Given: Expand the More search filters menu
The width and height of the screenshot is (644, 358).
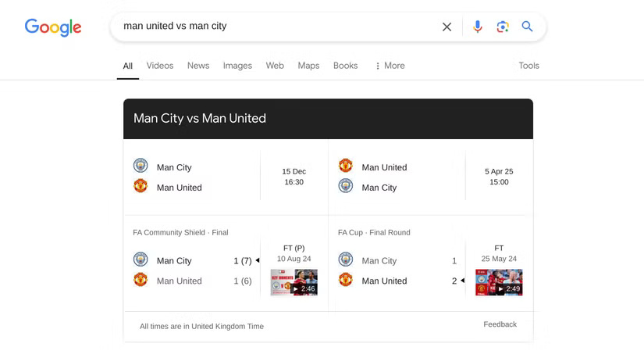Looking at the screenshot, I should (x=390, y=66).
